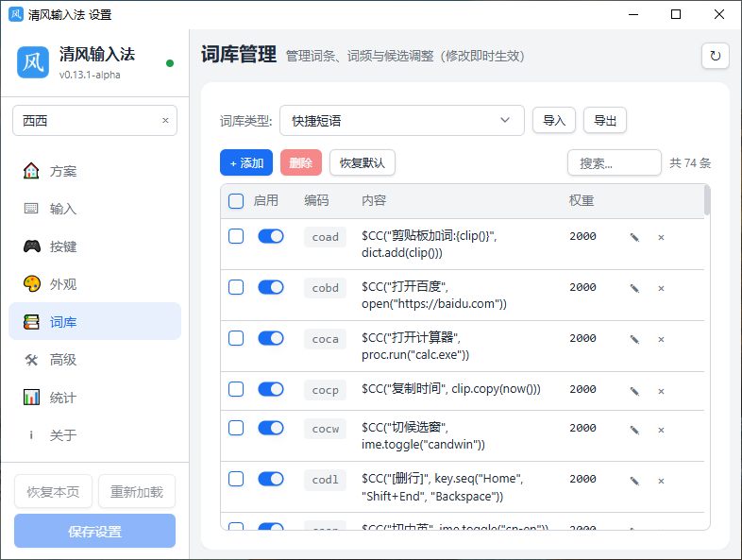
Task: Click the 编码 column header
Action: 316,201
